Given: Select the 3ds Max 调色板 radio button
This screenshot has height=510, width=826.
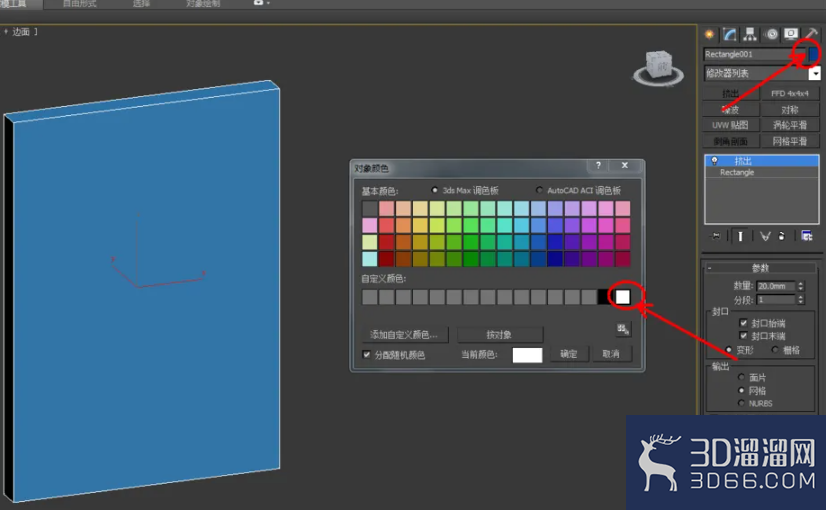Looking at the screenshot, I should [x=435, y=190].
